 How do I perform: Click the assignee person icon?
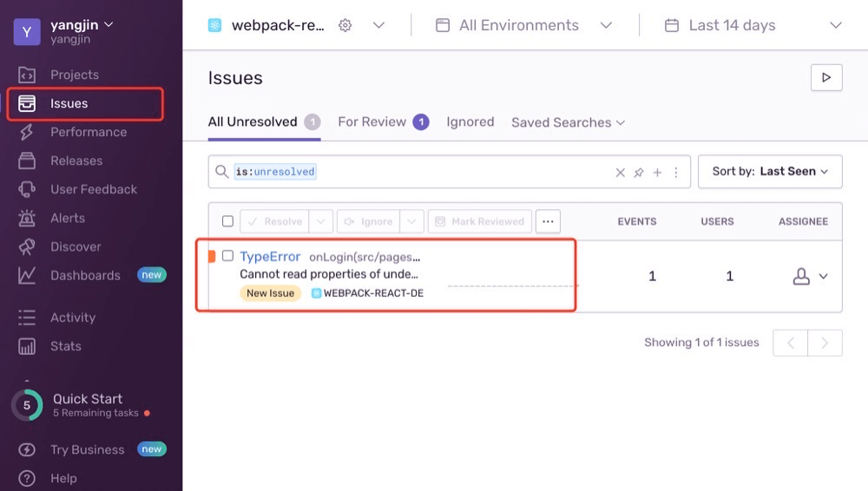(x=801, y=276)
